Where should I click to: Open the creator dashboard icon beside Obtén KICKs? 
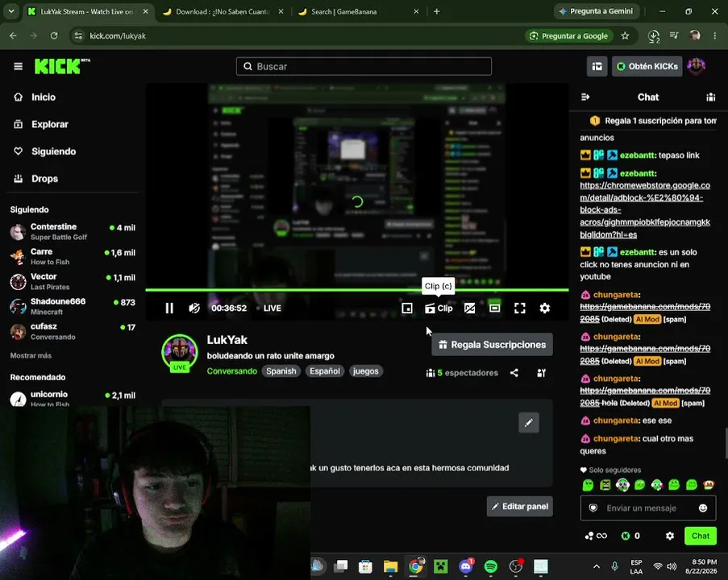click(597, 66)
